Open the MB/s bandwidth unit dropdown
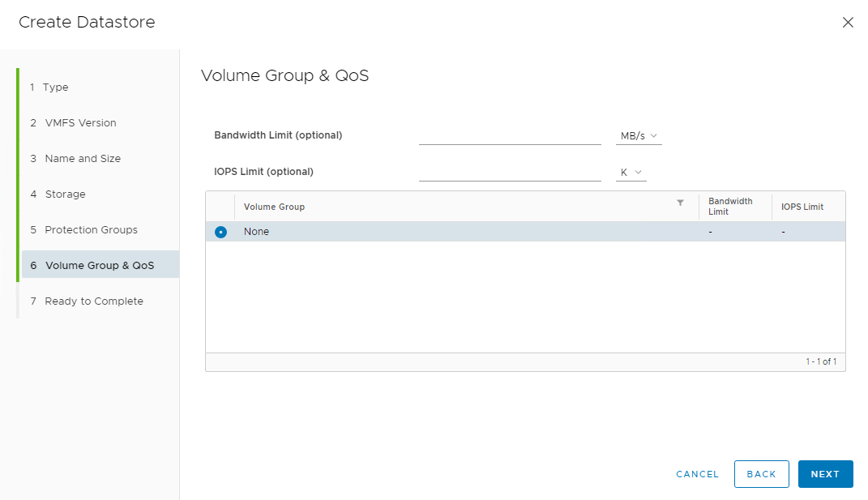The width and height of the screenshot is (868, 500). click(639, 136)
